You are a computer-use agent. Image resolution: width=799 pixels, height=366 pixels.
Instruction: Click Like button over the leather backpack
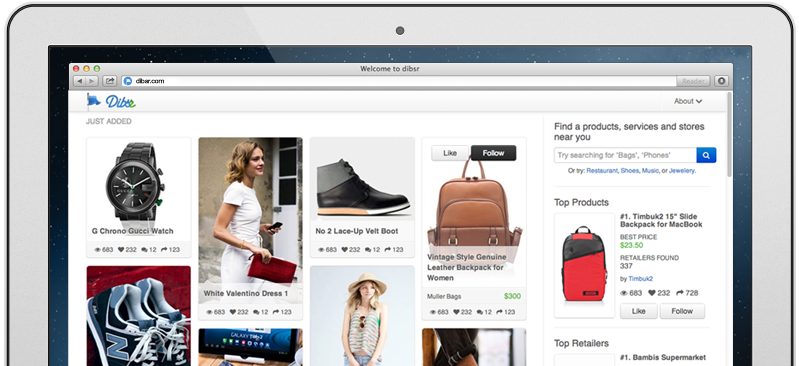[x=450, y=153]
